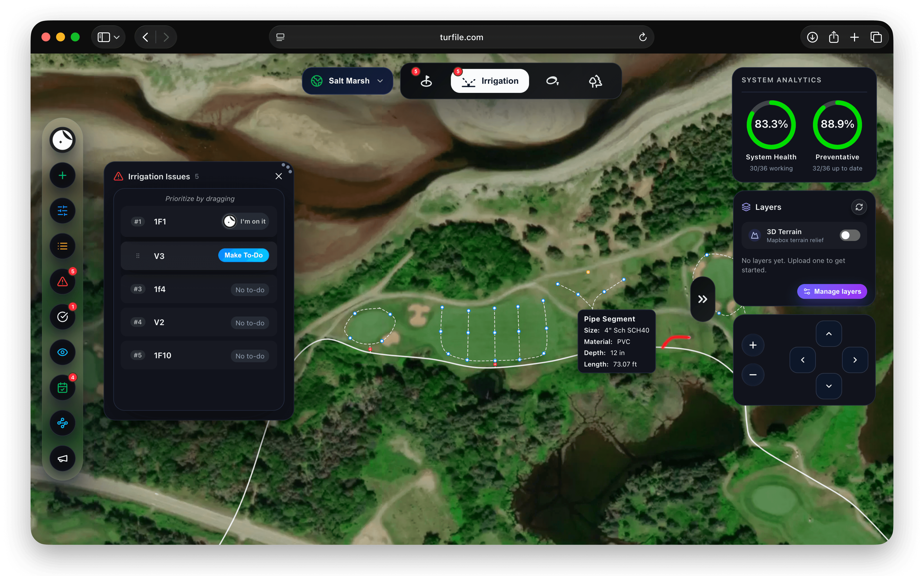This screenshot has height=576, width=924.
Task: Open the calendar icon with badge 4
Action: point(62,387)
